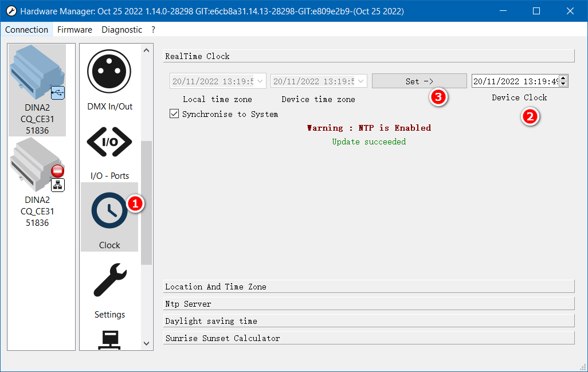Click the Device Clock date-time field
Screen dimensions: 588x372
pos(514,81)
